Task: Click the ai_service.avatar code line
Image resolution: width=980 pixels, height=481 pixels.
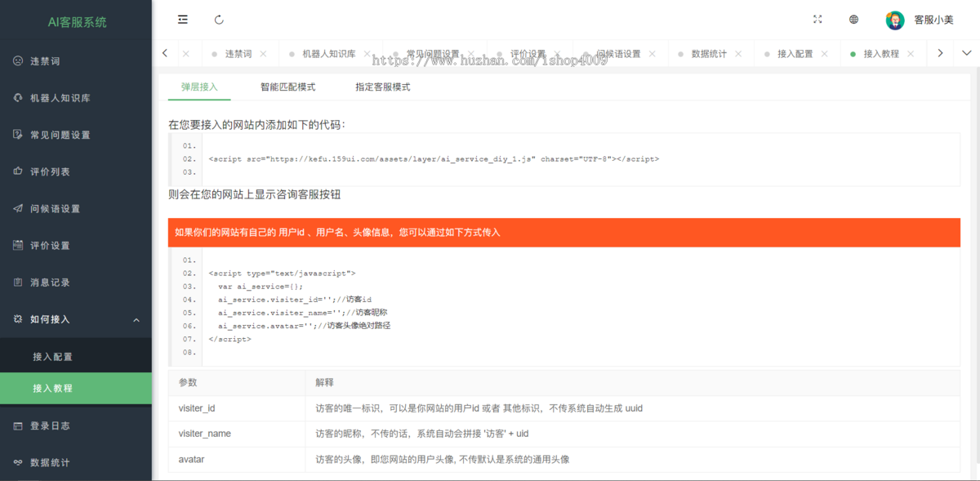Action: pos(304,326)
